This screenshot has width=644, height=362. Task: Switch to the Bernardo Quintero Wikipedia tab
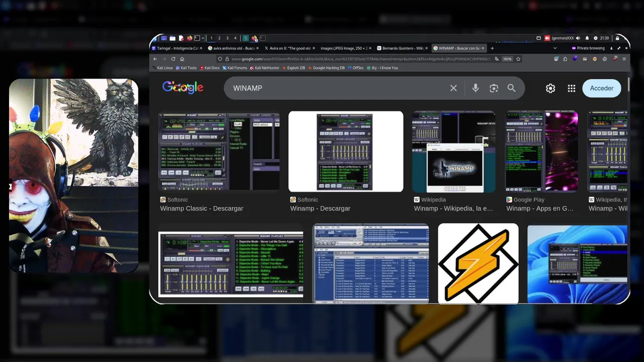(404, 48)
